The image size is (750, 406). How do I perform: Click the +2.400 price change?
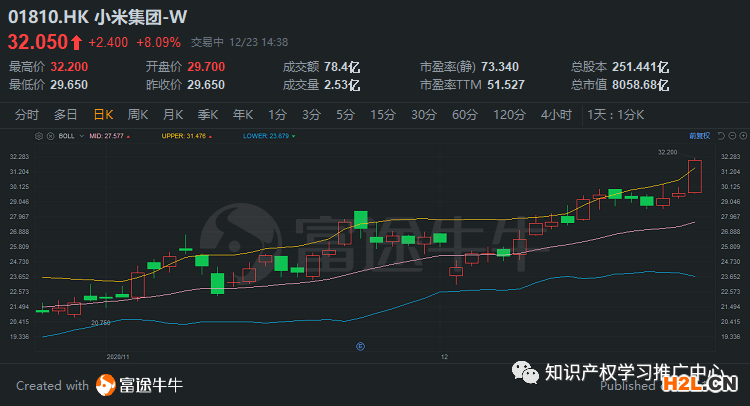[108, 43]
